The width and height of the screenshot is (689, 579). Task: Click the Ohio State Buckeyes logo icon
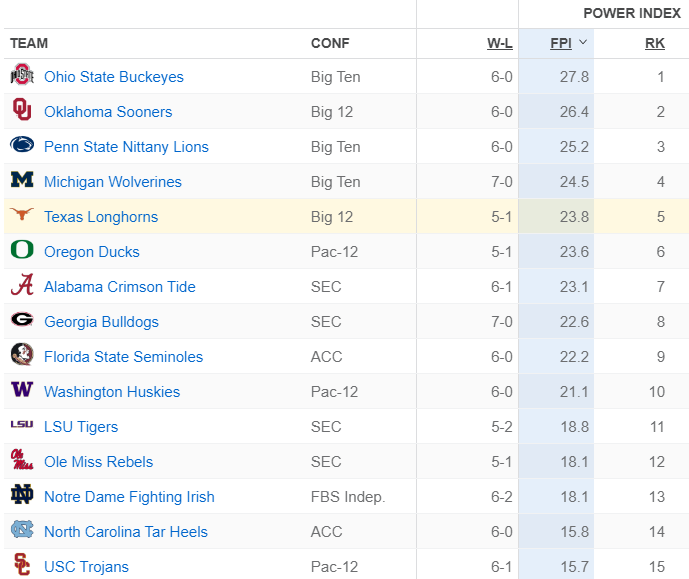pyautogui.click(x=22, y=74)
